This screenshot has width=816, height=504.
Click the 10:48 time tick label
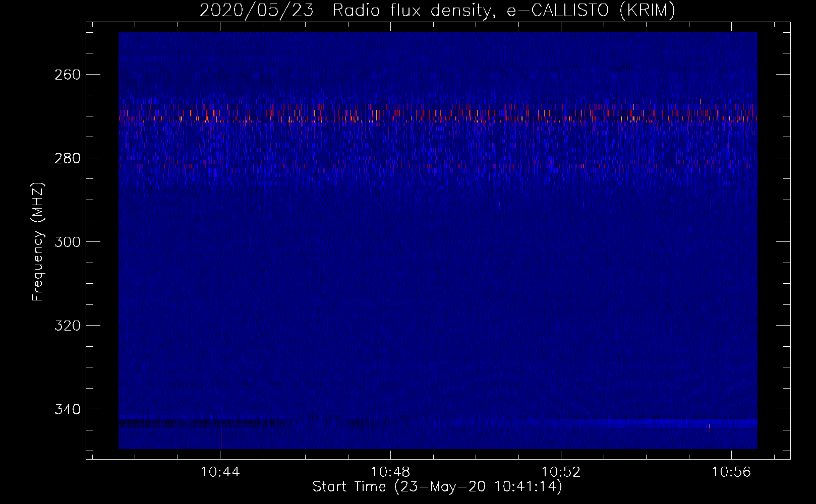390,472
